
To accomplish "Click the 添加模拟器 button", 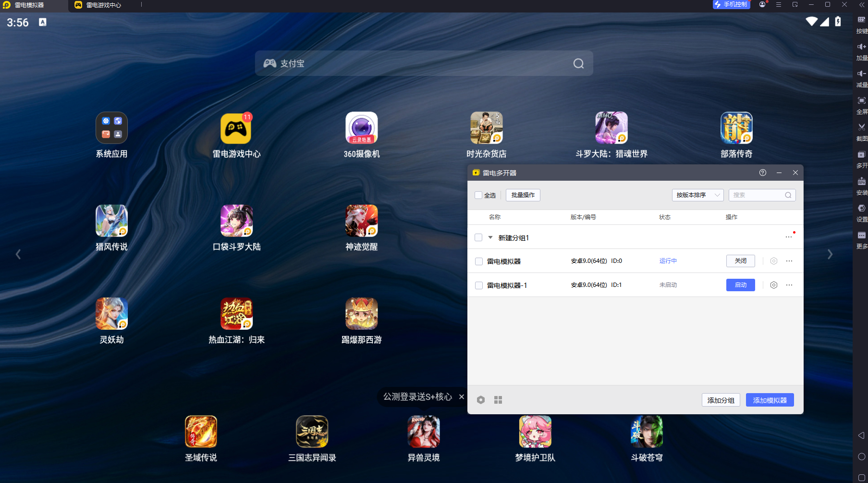I will (x=770, y=400).
